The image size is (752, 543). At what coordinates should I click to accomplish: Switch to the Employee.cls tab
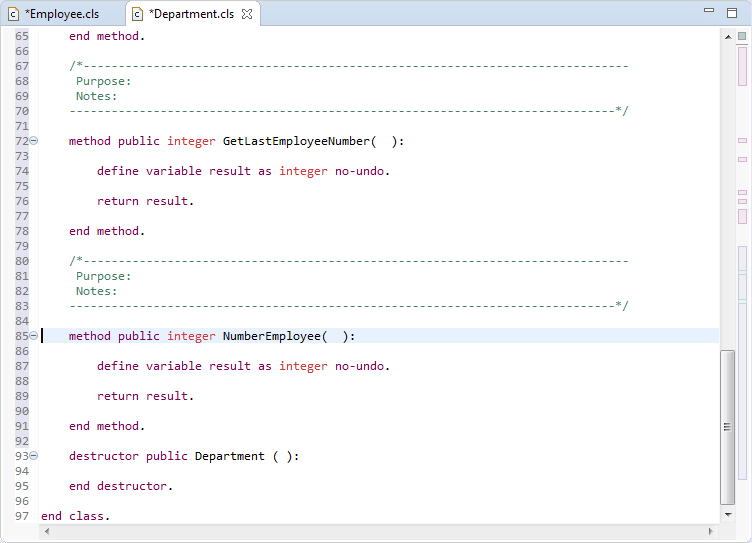[63, 14]
